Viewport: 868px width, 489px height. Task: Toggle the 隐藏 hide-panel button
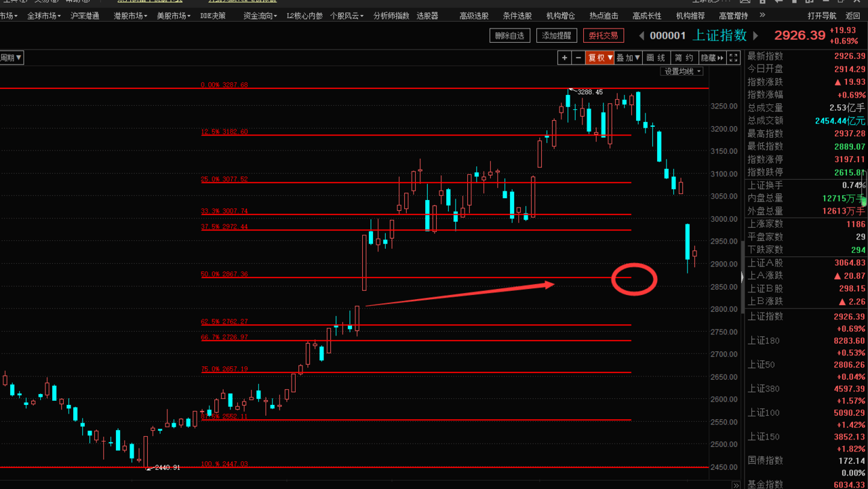point(712,58)
